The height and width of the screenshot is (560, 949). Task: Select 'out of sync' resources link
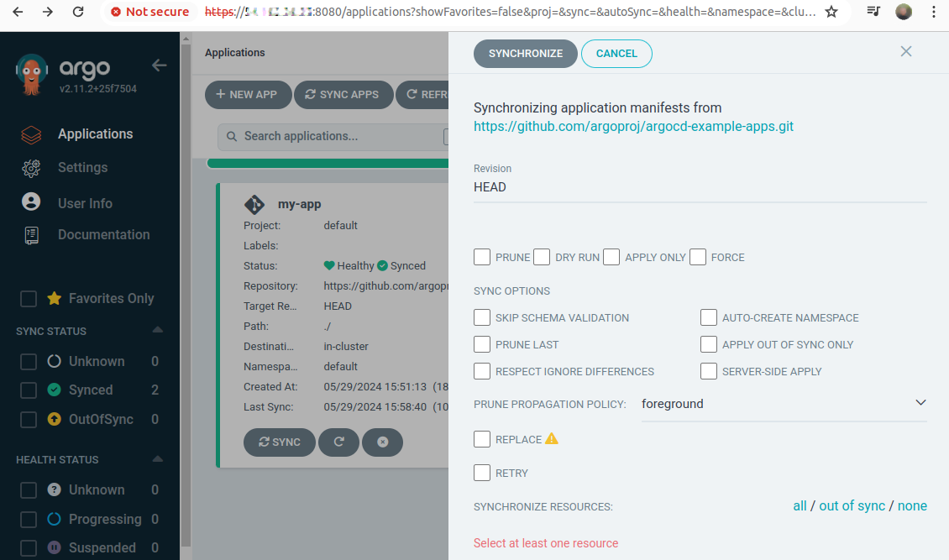[852, 506]
